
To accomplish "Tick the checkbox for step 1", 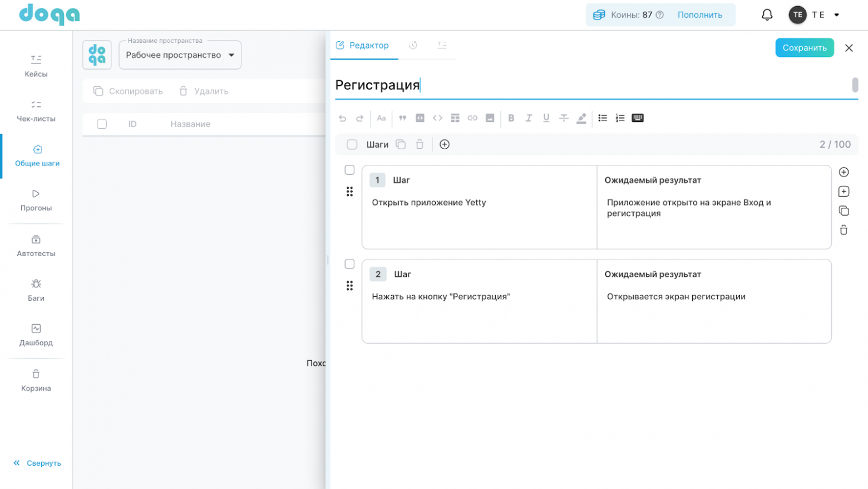I will 349,170.
